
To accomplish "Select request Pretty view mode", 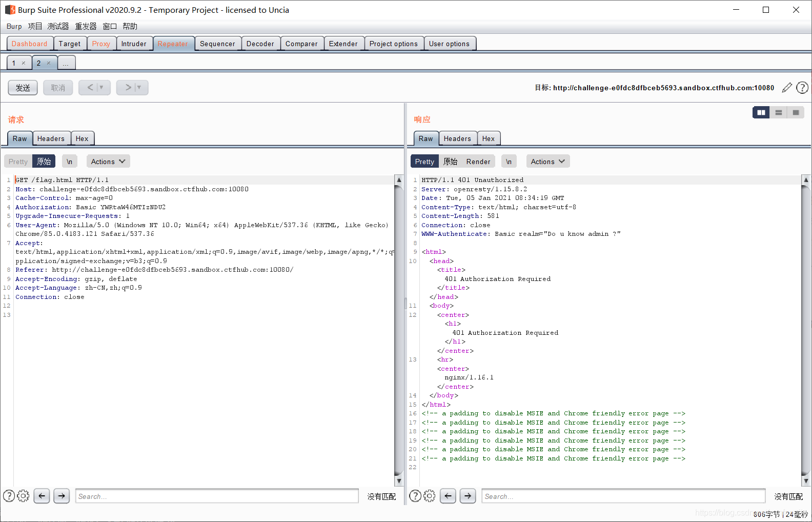I will click(18, 162).
